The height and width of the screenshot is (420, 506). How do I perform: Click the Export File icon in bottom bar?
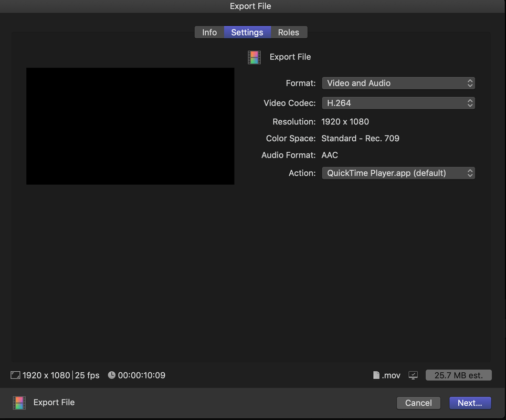point(19,403)
